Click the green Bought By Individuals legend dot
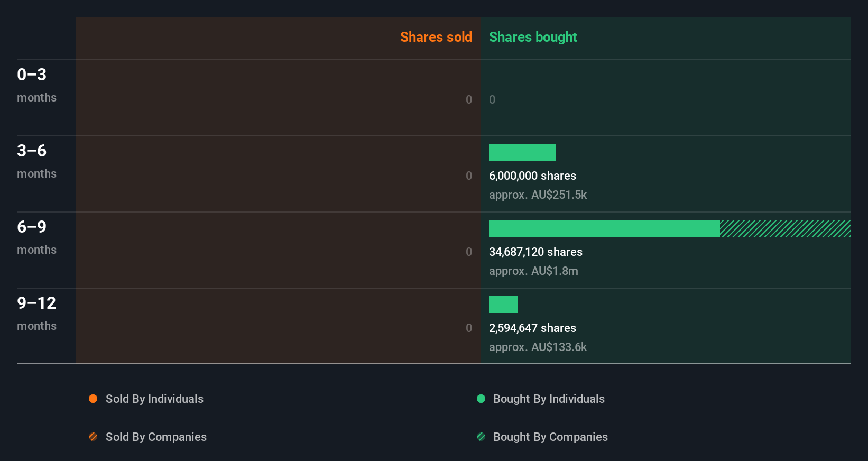 tap(481, 399)
